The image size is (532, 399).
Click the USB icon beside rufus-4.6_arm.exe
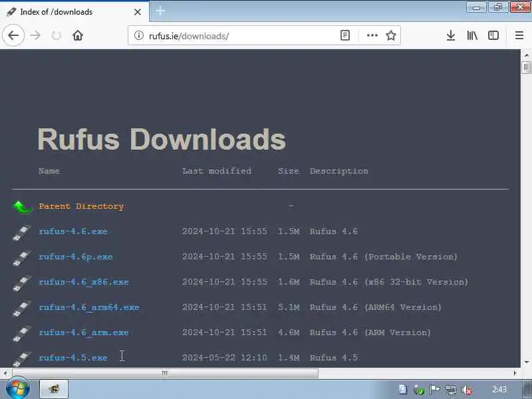[22, 334]
